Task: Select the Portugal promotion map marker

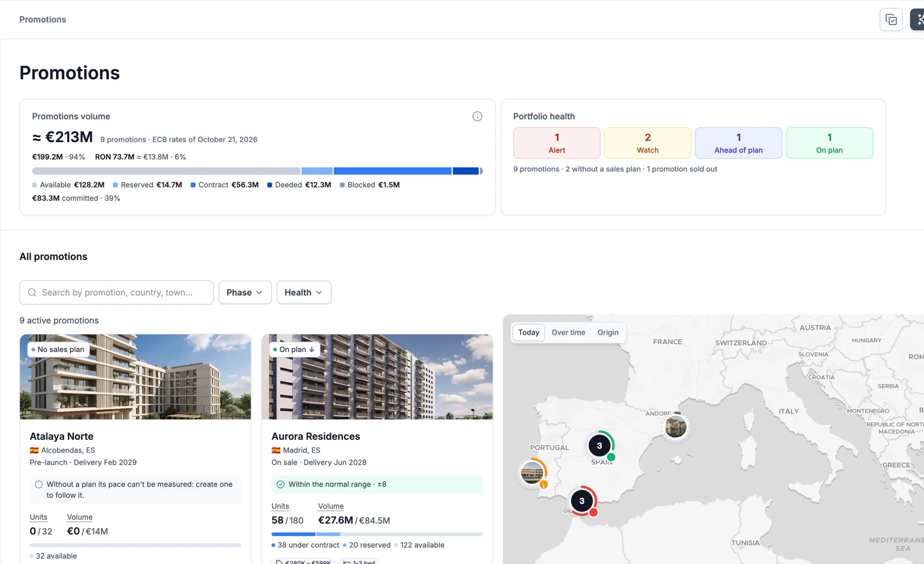Action: (x=532, y=473)
